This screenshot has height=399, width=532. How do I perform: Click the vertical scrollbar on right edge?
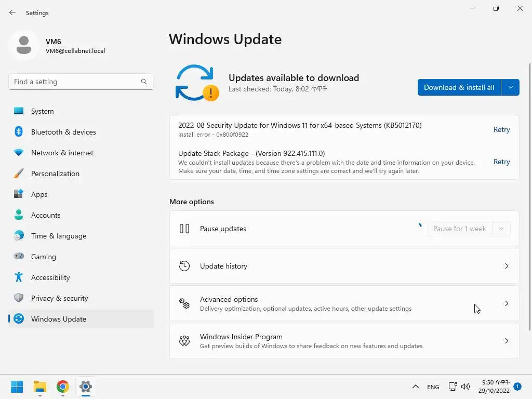tap(529, 197)
